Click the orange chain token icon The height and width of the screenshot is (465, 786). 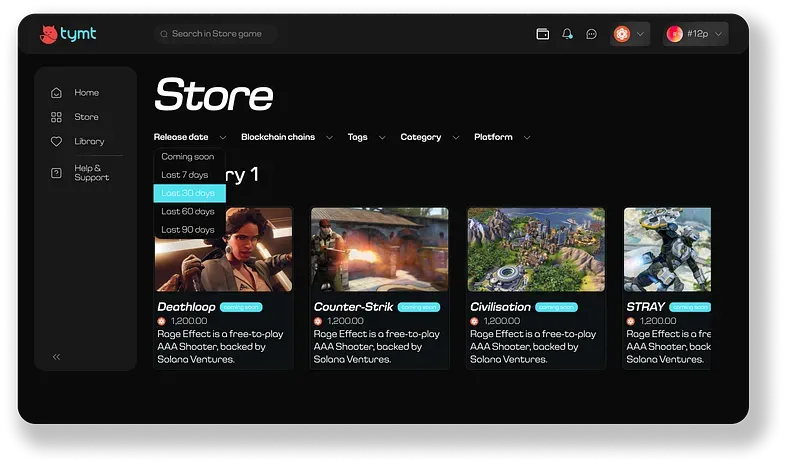[622, 34]
